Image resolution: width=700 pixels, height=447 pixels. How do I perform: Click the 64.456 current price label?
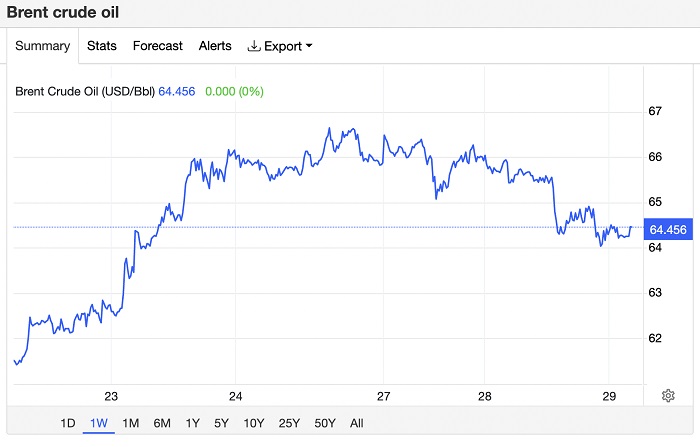pos(668,230)
